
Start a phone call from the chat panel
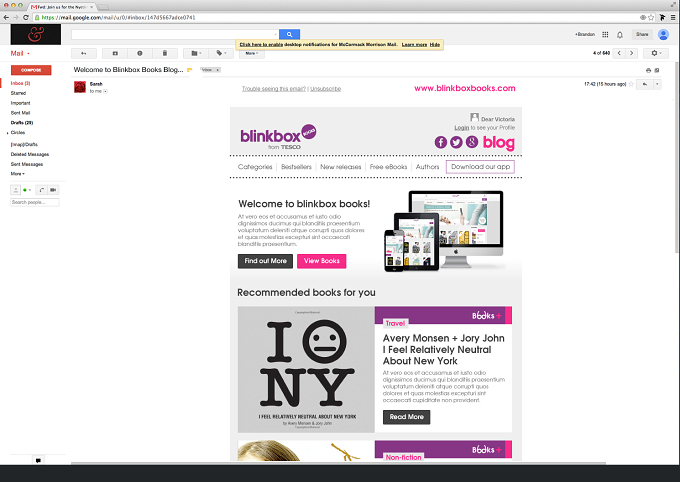[41, 190]
